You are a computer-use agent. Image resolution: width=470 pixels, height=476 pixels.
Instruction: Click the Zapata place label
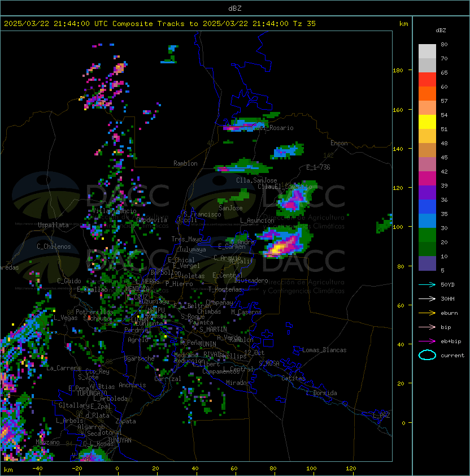pyautogui.click(x=125, y=421)
